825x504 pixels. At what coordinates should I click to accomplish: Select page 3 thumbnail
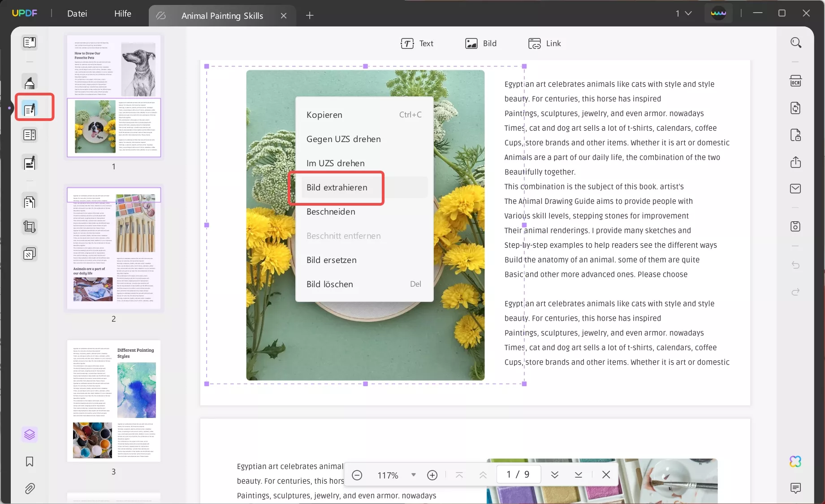(x=114, y=401)
